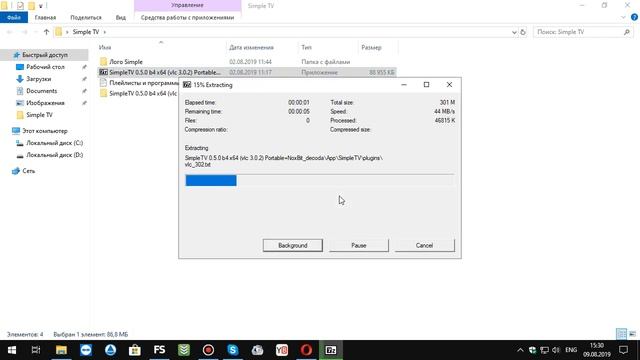Open the TeamViewer taskbar icon
The image size is (640, 360).
click(86, 350)
